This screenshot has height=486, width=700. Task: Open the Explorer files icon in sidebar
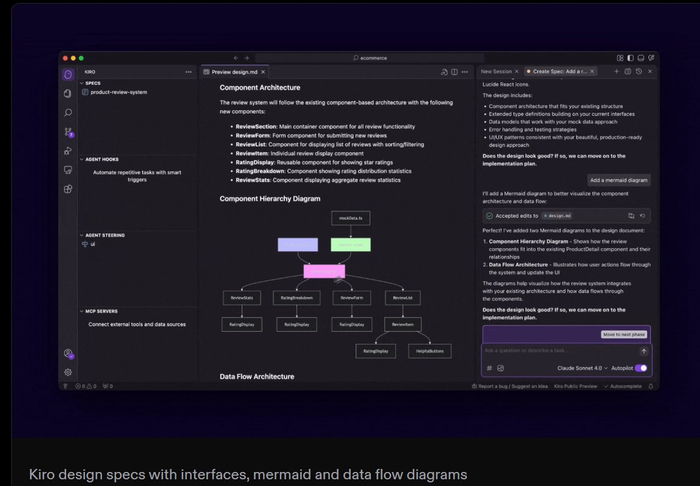click(68, 93)
